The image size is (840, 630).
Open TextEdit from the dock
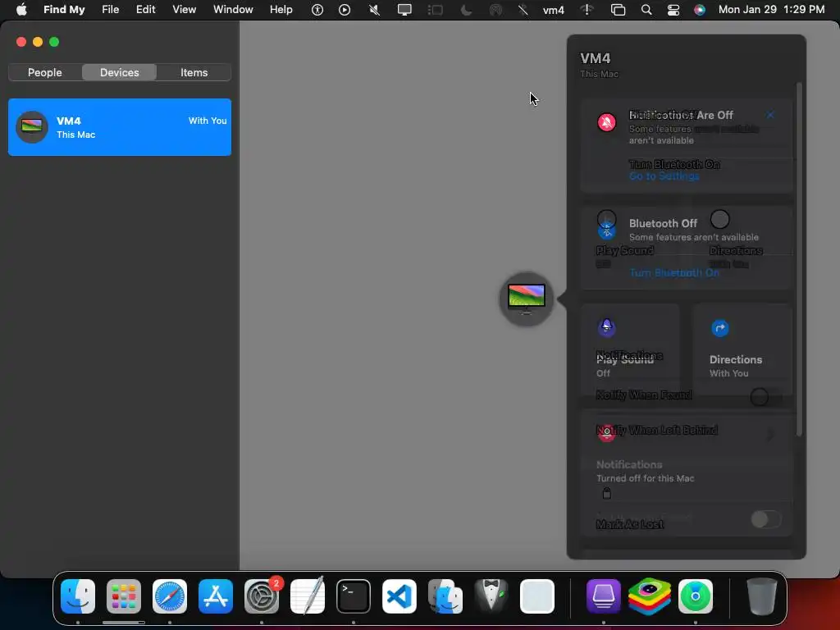[x=308, y=596]
